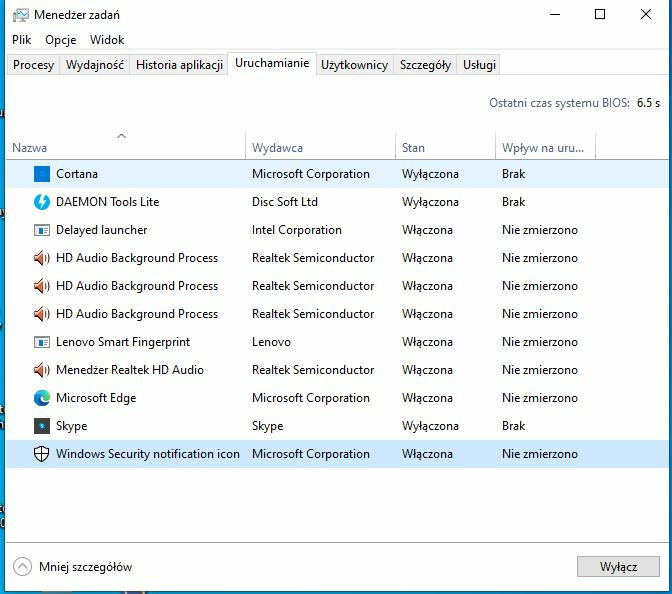
Task: Switch to the Historia aplikacji tab
Action: click(x=179, y=65)
